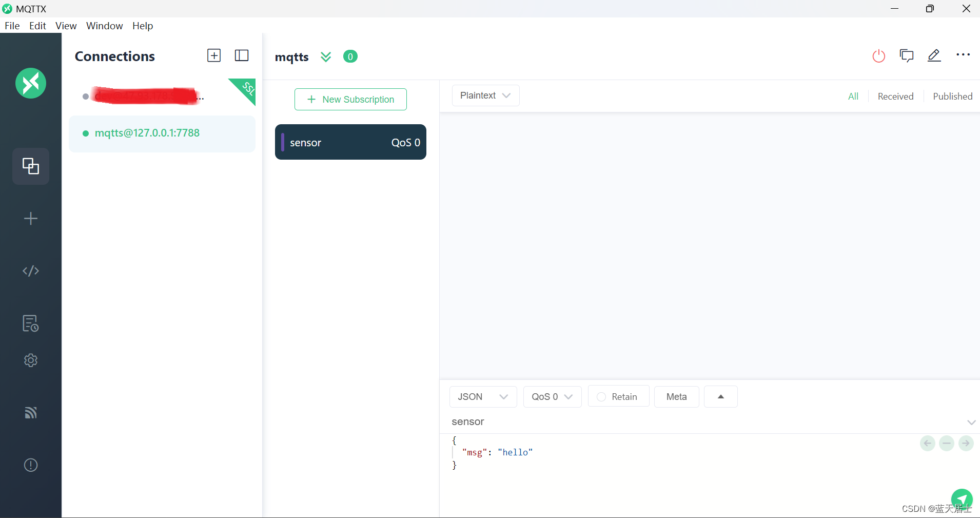Viewport: 980px width, 518px height.
Task: Open the Log page icon in sidebar
Action: [x=31, y=323]
